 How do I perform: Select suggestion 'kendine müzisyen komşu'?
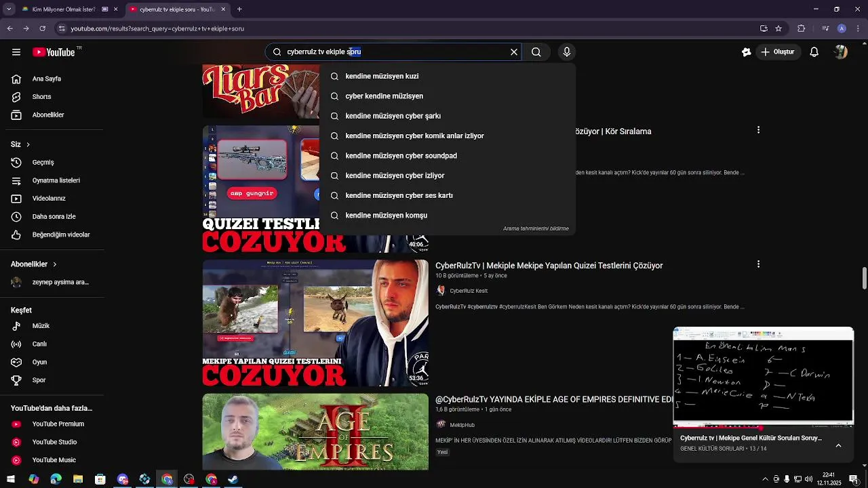[x=448, y=216]
